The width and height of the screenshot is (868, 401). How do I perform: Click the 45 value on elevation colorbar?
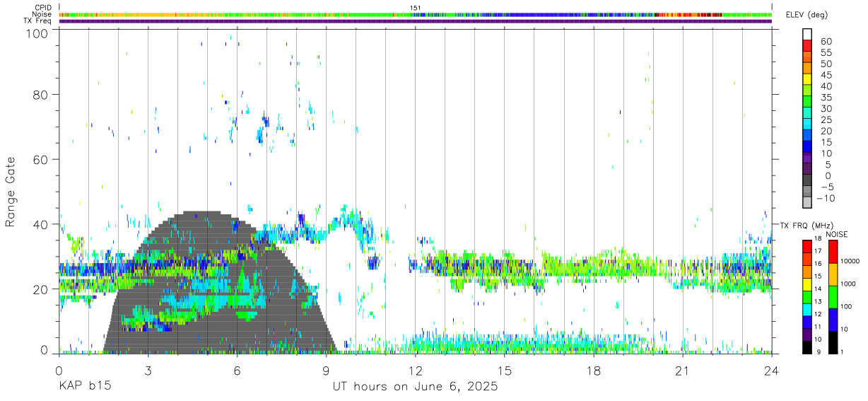(x=826, y=75)
